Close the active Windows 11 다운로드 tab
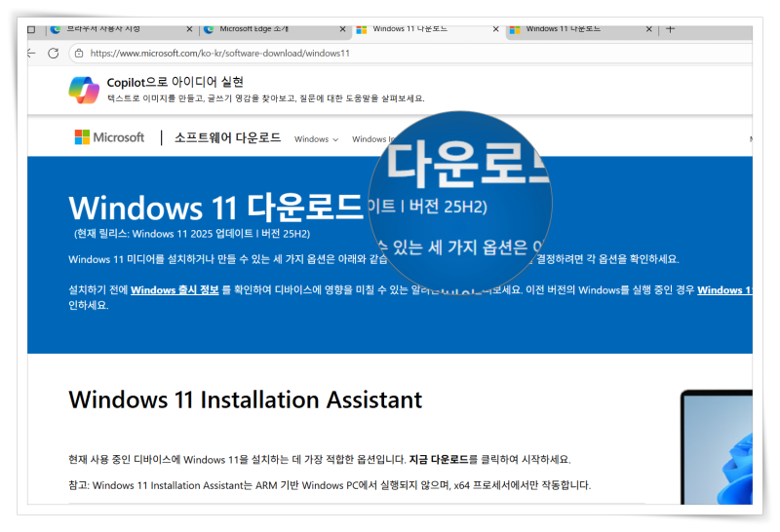The height and width of the screenshot is (532, 780). point(495,29)
